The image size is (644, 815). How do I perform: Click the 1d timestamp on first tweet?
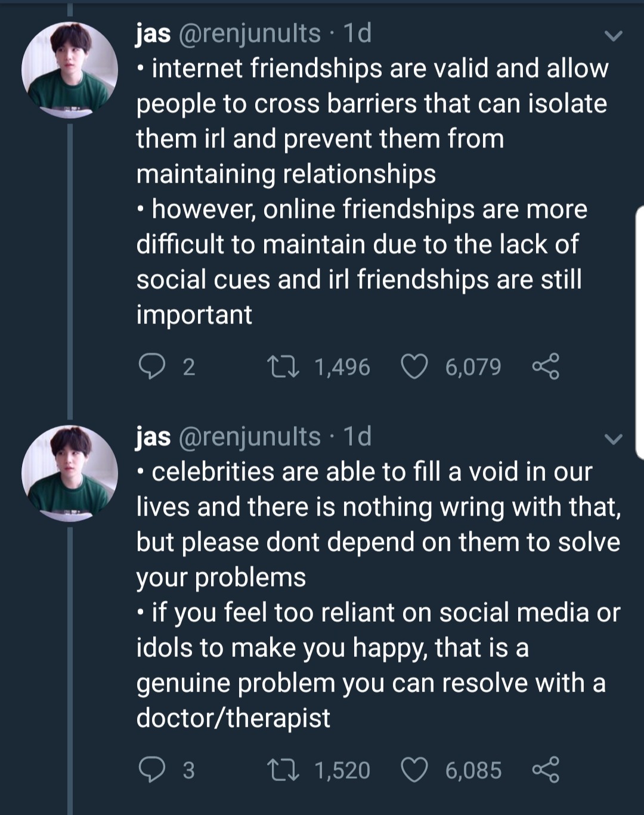(x=358, y=34)
